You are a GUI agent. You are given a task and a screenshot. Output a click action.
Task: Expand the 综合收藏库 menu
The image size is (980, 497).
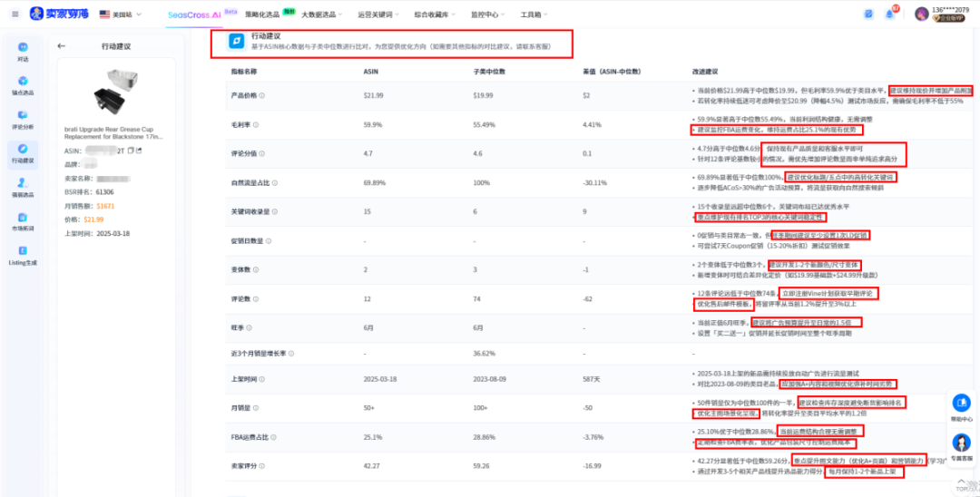pos(435,15)
